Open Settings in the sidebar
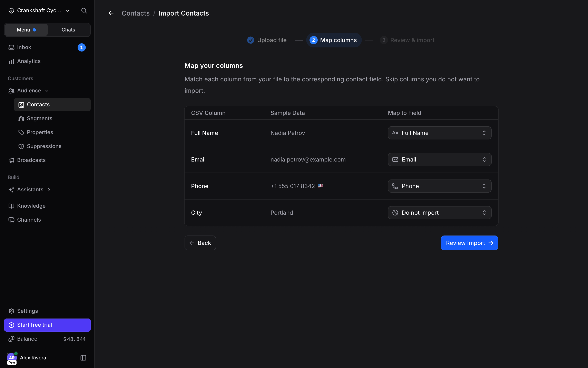Screen dimensions: 588x368 (47, 311)
